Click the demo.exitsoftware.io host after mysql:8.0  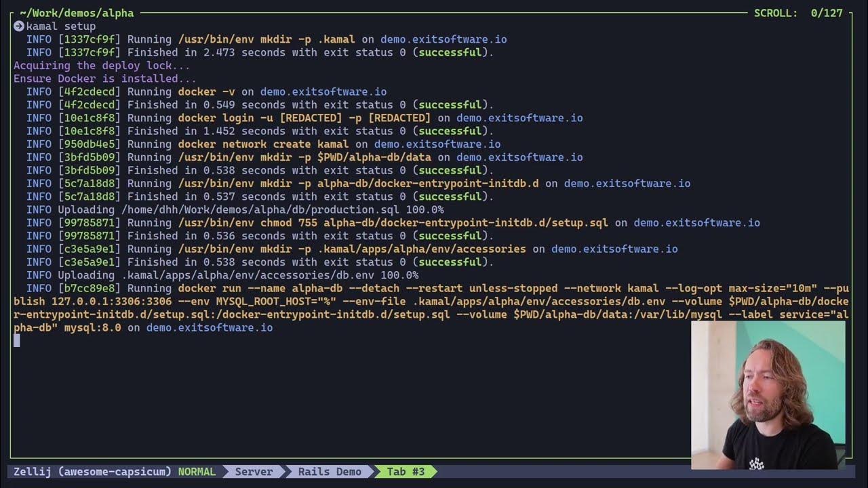coord(210,327)
